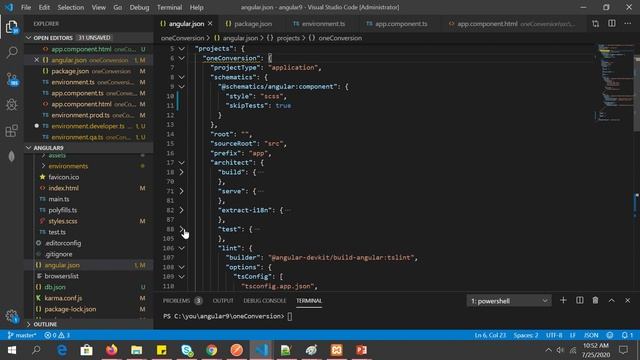Open the Selection menu
Image resolution: width=640 pixels, height=360 pixels.
click(71, 7)
